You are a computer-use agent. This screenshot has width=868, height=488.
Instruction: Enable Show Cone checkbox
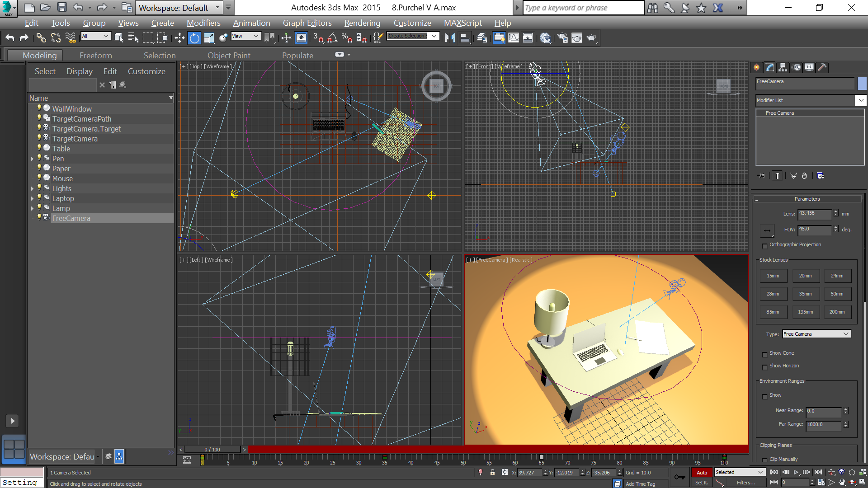pos(764,355)
